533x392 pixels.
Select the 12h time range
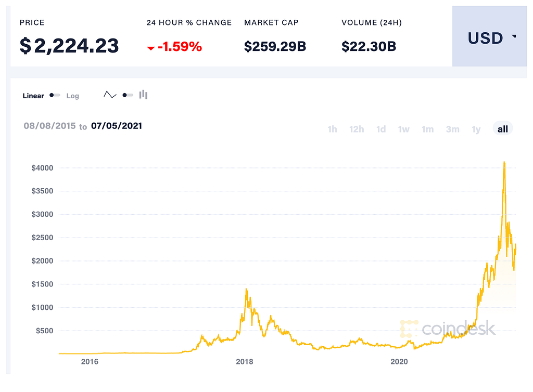point(357,129)
